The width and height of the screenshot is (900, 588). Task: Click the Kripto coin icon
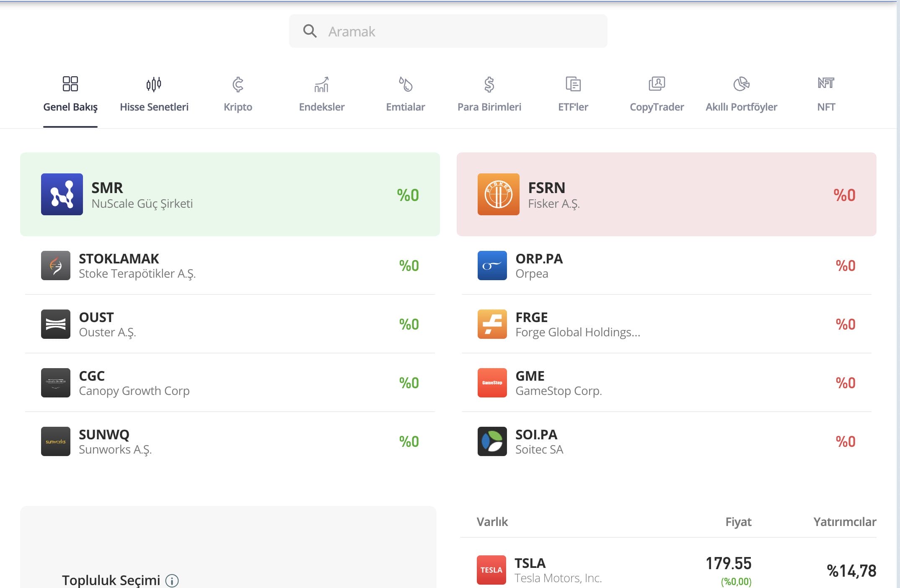point(238,84)
